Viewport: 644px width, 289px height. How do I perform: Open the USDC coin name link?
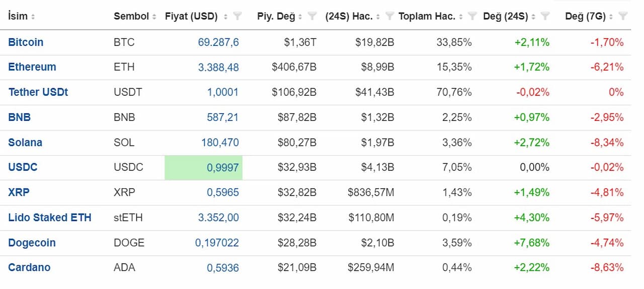[23, 167]
